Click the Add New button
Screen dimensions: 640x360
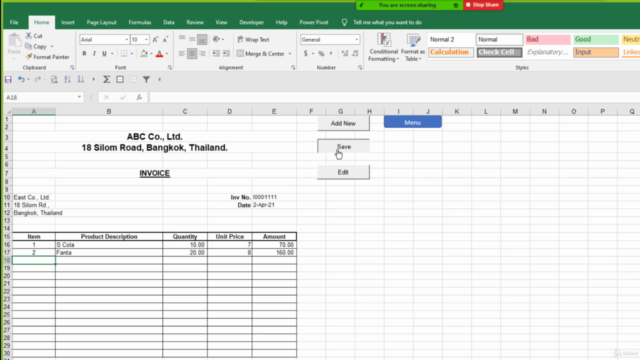(343, 123)
